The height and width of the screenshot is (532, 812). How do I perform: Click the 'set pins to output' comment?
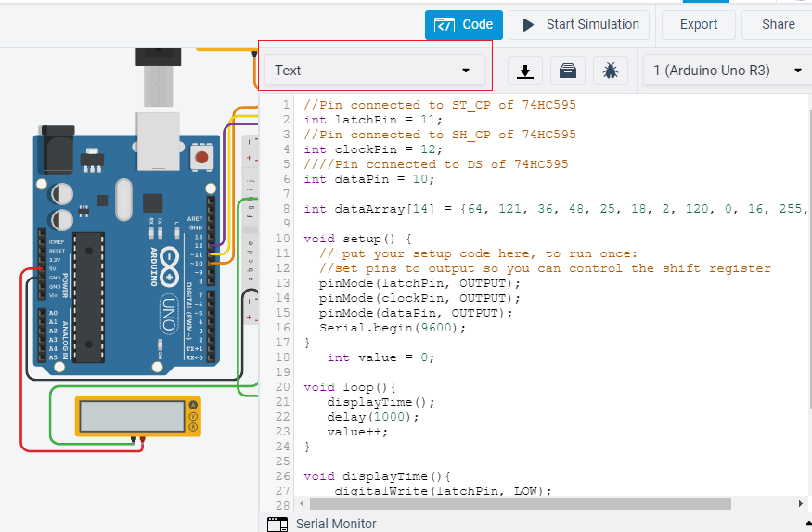[x=545, y=268]
